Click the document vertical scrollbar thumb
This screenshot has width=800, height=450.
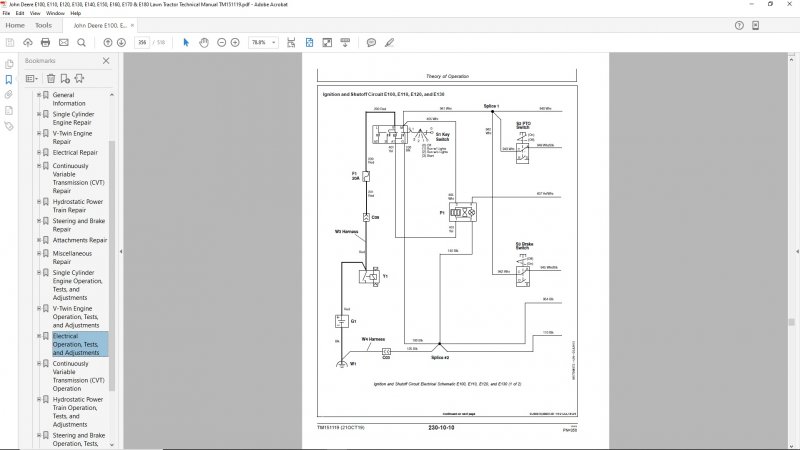(791, 322)
